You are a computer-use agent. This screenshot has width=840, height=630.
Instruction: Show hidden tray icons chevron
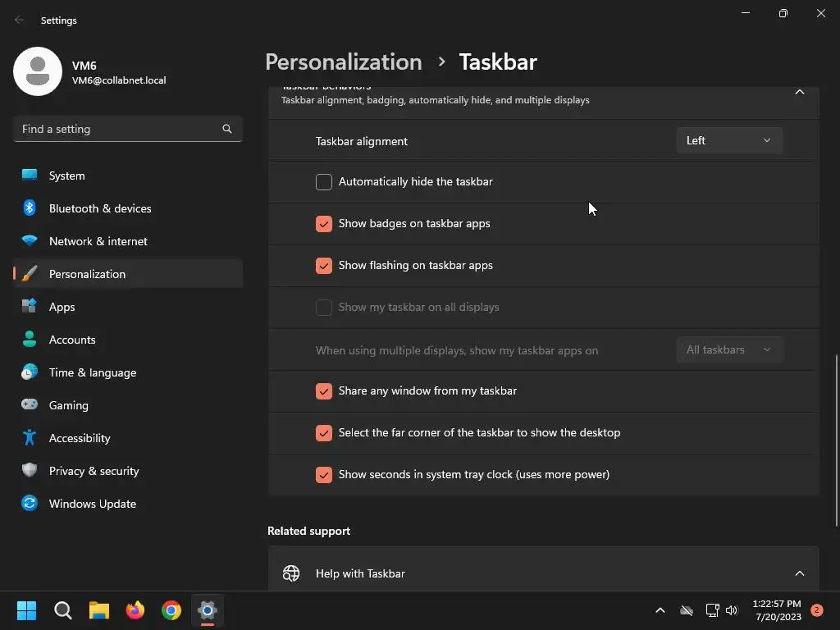point(660,610)
